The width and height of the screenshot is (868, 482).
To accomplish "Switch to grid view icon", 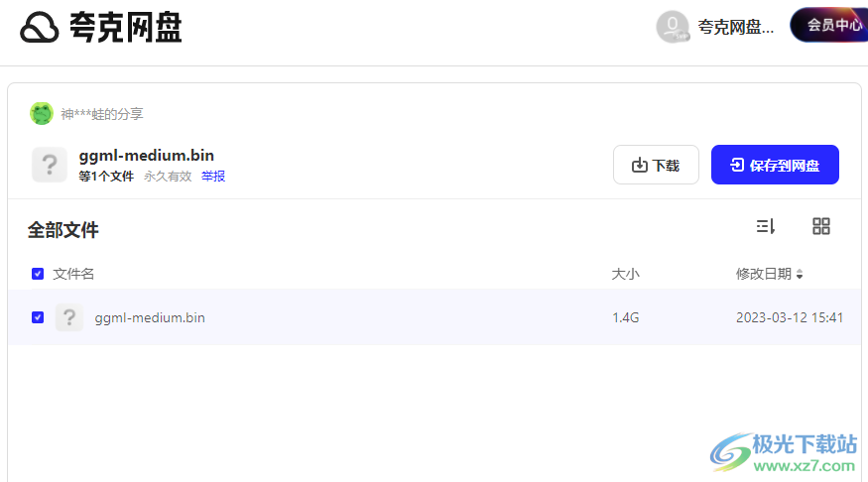I will tap(821, 227).
